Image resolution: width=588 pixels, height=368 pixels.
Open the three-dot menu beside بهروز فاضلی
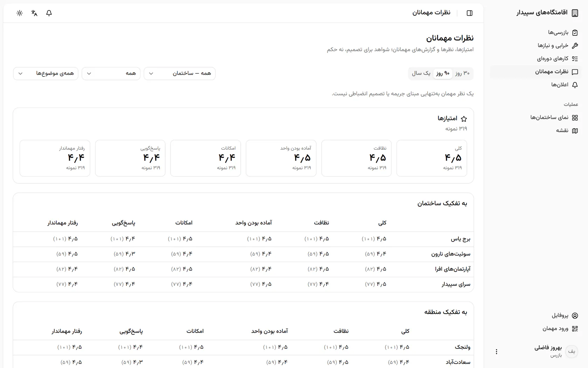click(x=496, y=352)
